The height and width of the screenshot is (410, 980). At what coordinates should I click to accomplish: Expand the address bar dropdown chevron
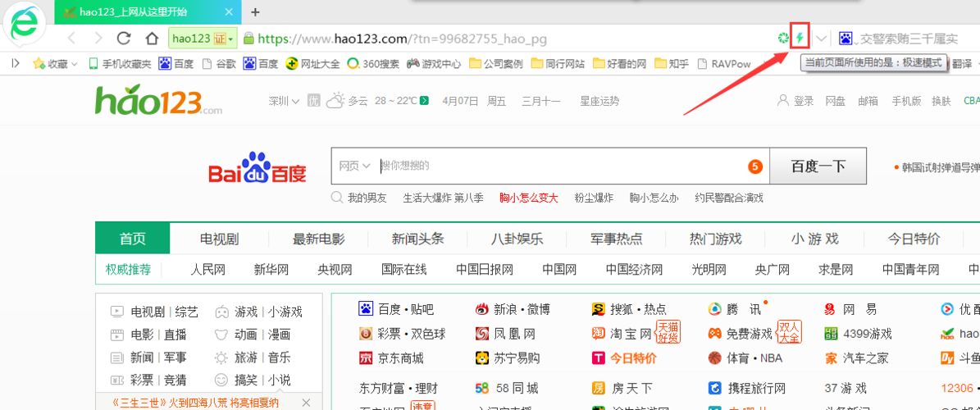pos(821,39)
